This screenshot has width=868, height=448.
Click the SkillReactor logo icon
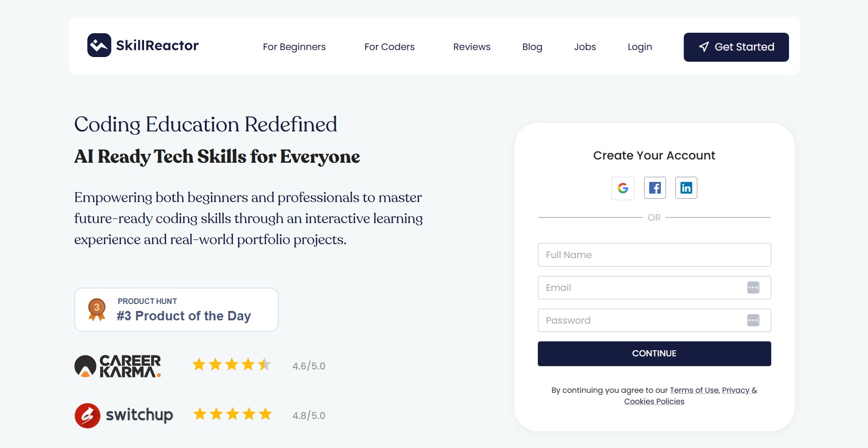[x=99, y=45]
